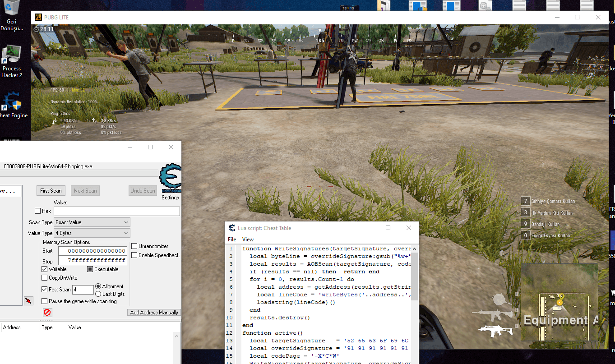Click the Cheat Engine scan progress bar
Image resolution: width=615 pixels, height=364 pixels.
coord(79,173)
